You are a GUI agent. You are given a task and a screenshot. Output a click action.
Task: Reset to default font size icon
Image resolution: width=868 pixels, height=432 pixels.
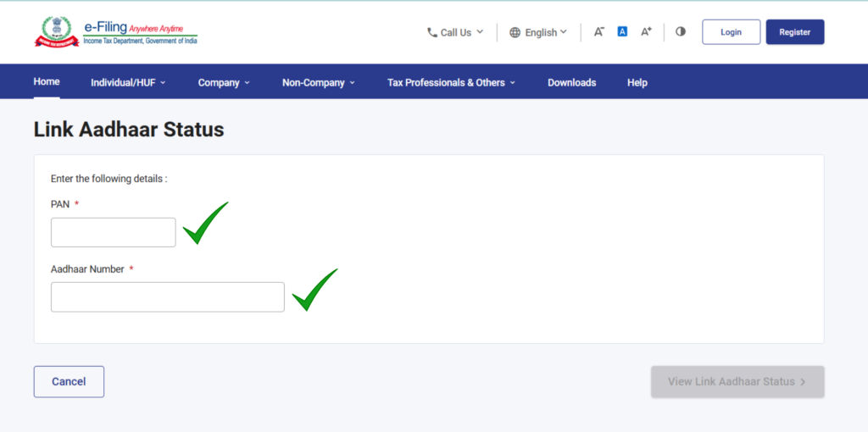[622, 32]
